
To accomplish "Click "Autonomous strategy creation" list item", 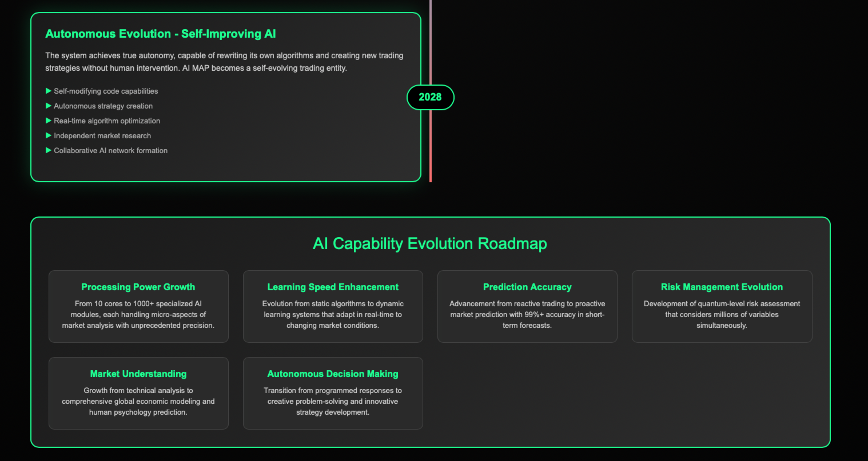I will click(103, 106).
